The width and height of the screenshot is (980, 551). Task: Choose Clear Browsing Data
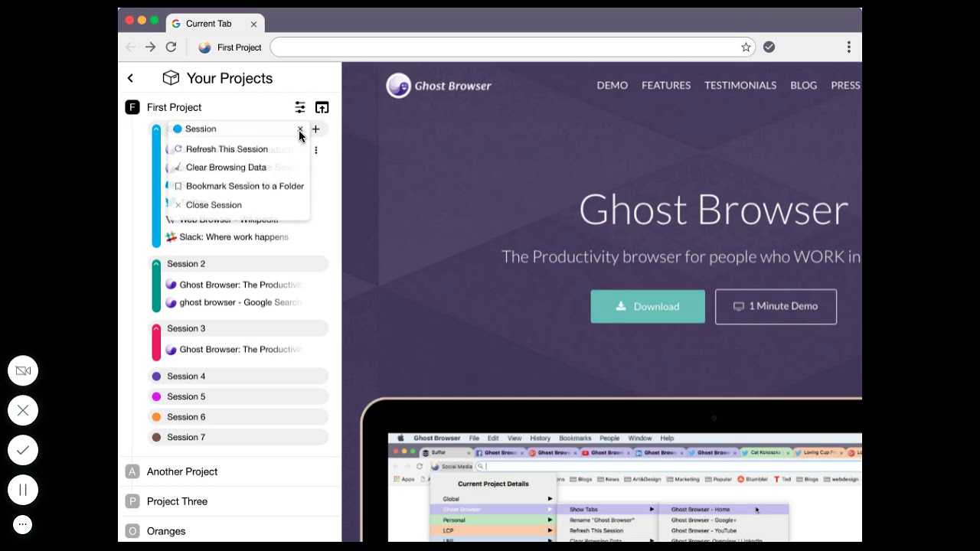pyautogui.click(x=226, y=168)
